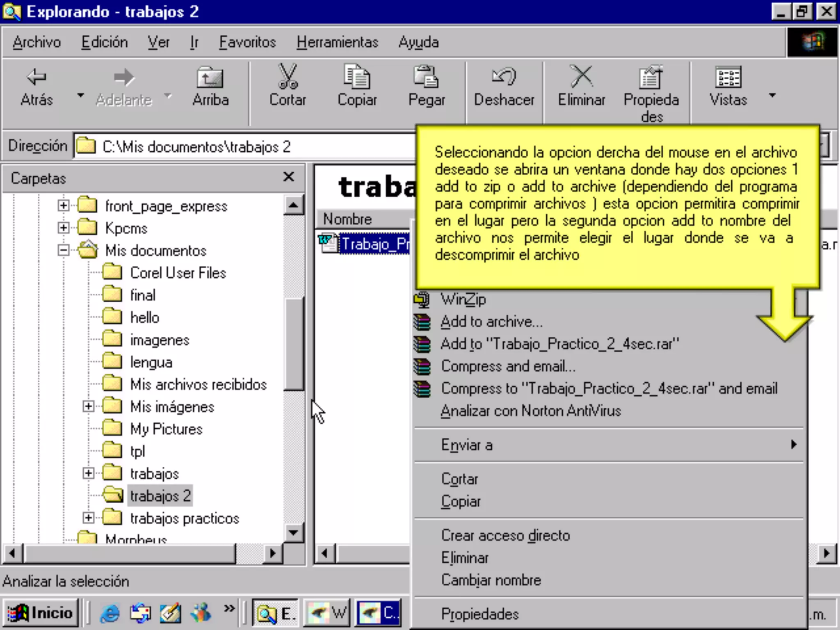
Task: Go up with the Arriba folder icon
Action: pos(210,77)
